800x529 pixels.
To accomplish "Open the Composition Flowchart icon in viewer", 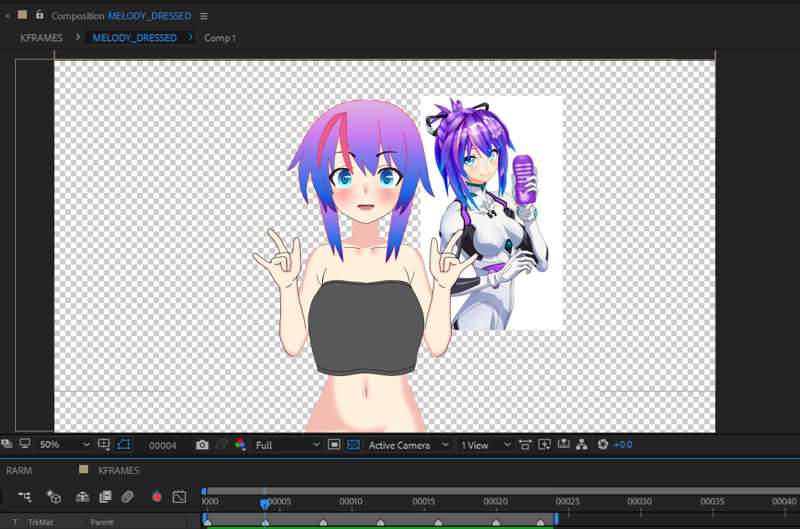I will point(582,445).
